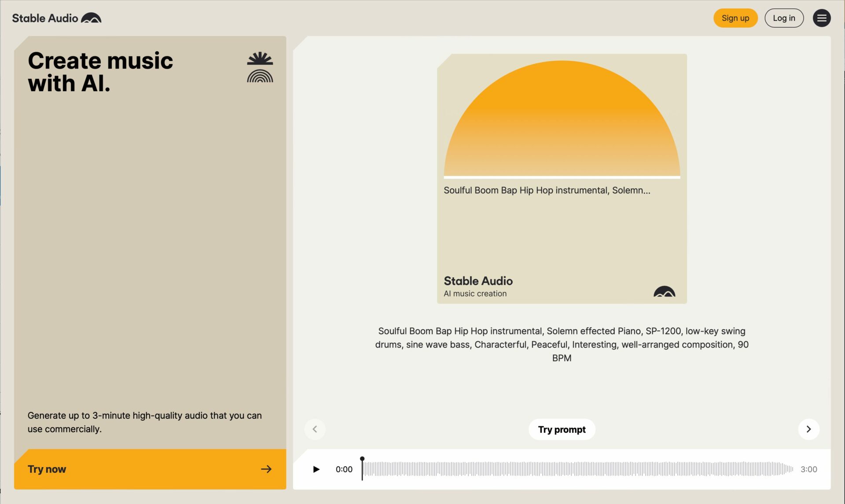Click the full prompt description ending in "90 BPM"

562,344
